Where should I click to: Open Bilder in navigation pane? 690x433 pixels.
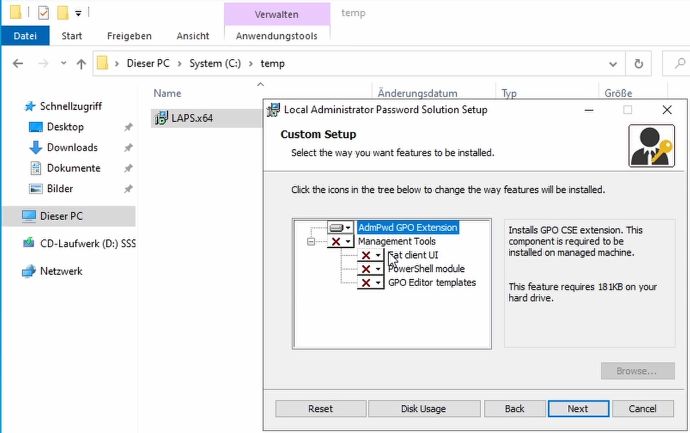coord(60,188)
